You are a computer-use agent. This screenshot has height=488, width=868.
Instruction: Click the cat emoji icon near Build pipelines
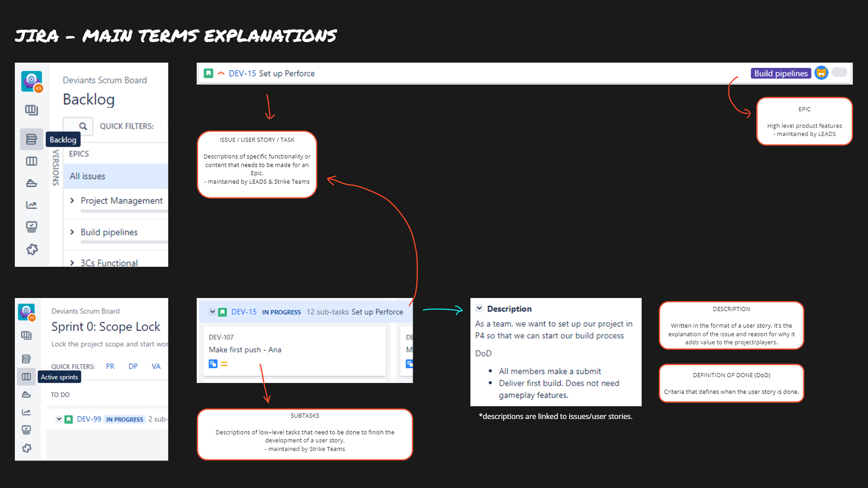(x=821, y=73)
